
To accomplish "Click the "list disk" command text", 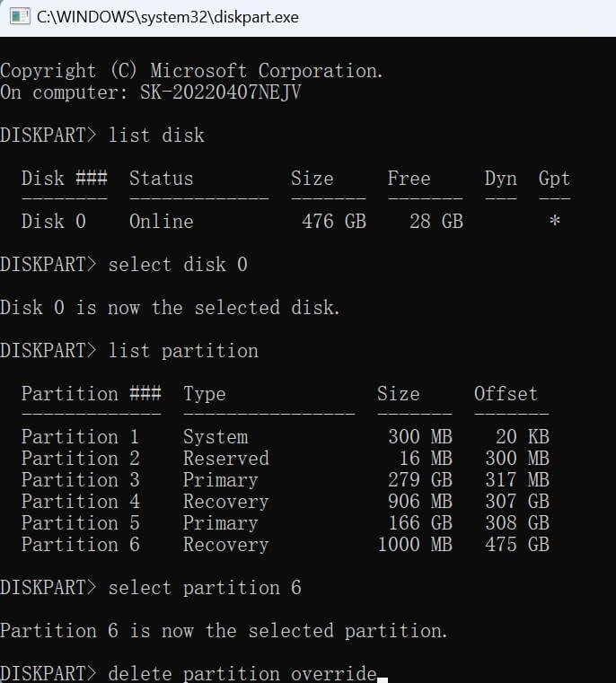I will pos(156,136).
